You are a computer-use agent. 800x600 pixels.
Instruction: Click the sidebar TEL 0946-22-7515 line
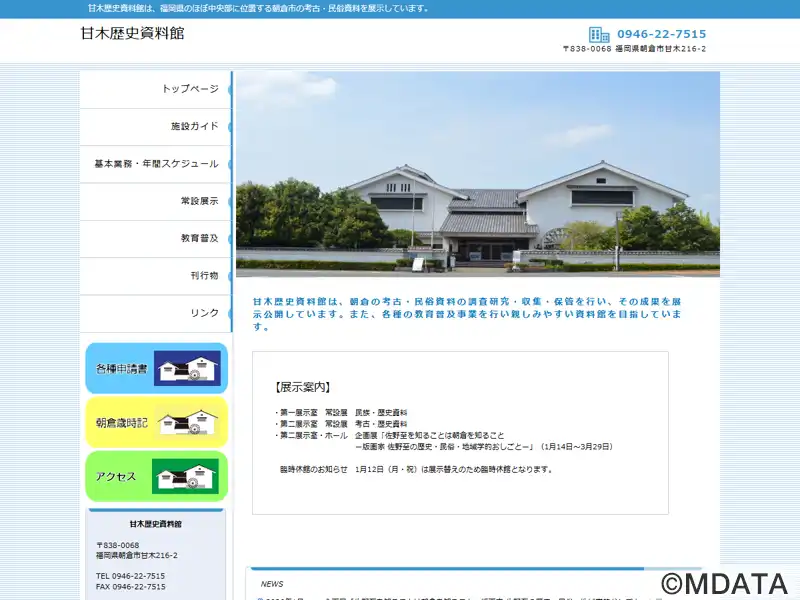click(130, 576)
